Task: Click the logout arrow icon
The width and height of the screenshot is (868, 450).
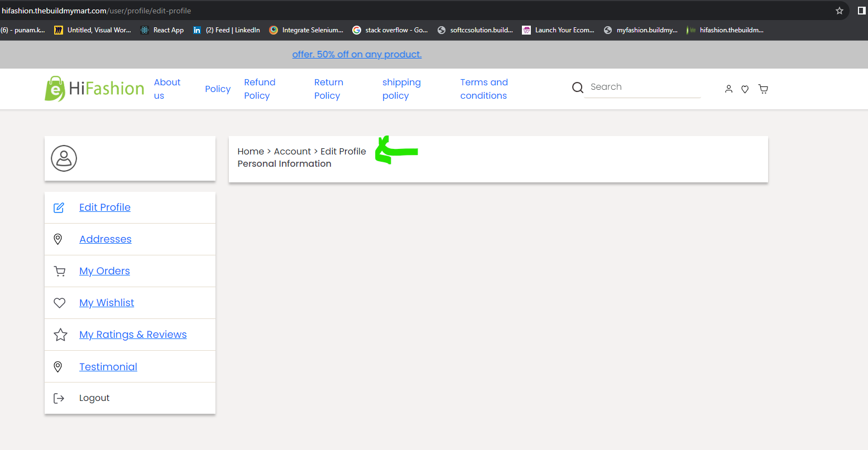Action: pyautogui.click(x=59, y=398)
